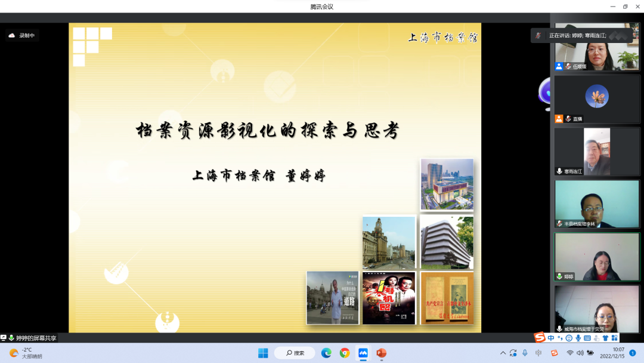Open the Windows Start menu
Screen dimensions: 644x363
(263, 353)
